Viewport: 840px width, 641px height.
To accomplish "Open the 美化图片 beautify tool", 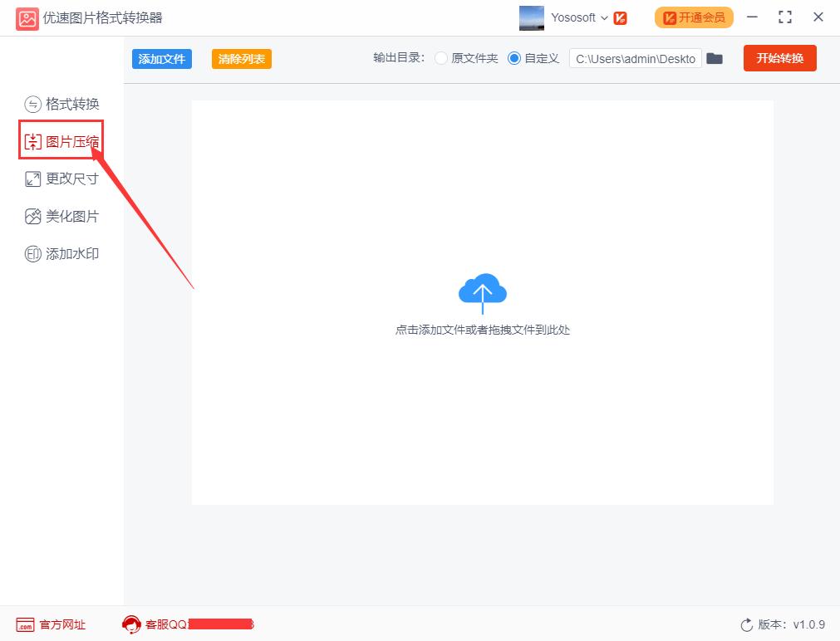I will pos(61,215).
